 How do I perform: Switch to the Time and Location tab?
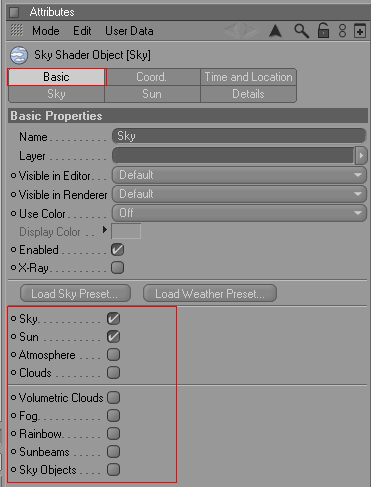pos(248,77)
